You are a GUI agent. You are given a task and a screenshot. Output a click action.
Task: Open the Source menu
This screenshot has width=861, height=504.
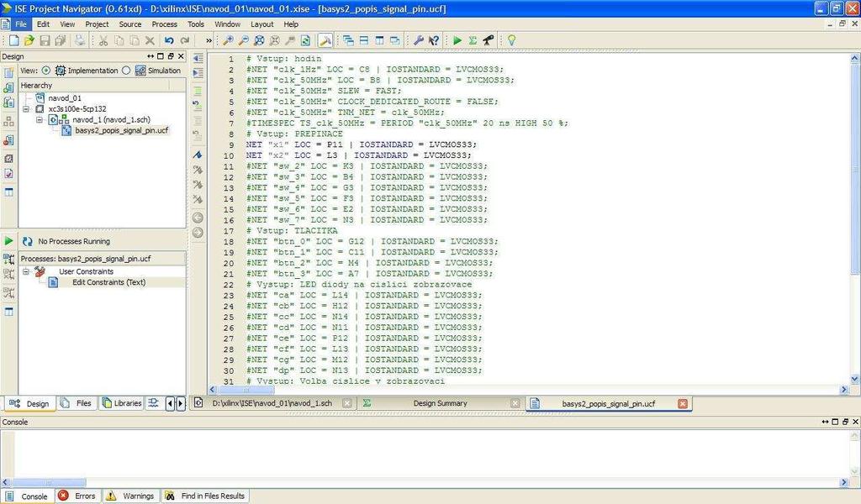click(x=130, y=24)
